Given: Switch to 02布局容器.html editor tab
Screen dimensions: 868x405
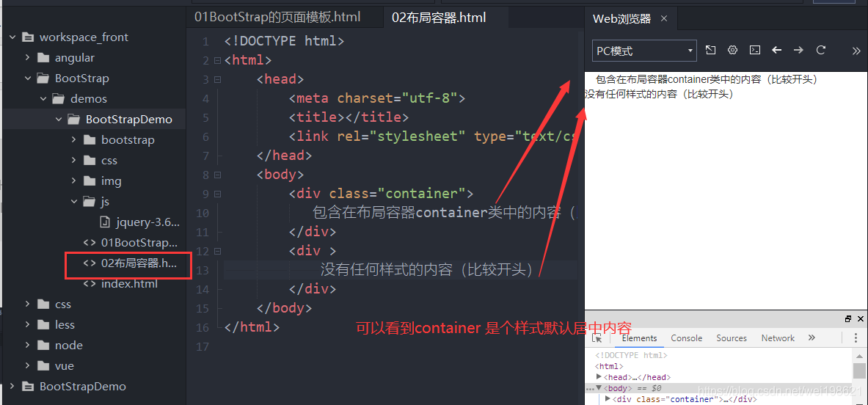Looking at the screenshot, I should point(439,17).
